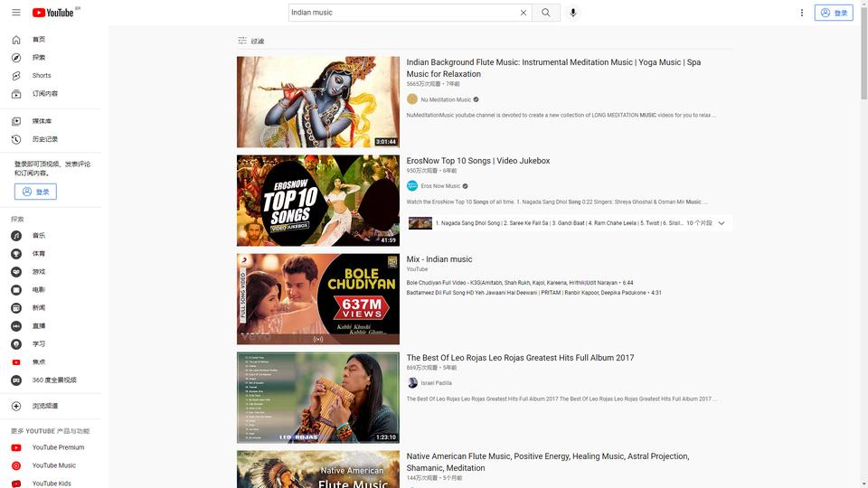Open YouTube Kids link
The width and height of the screenshot is (868, 488).
coord(51,483)
